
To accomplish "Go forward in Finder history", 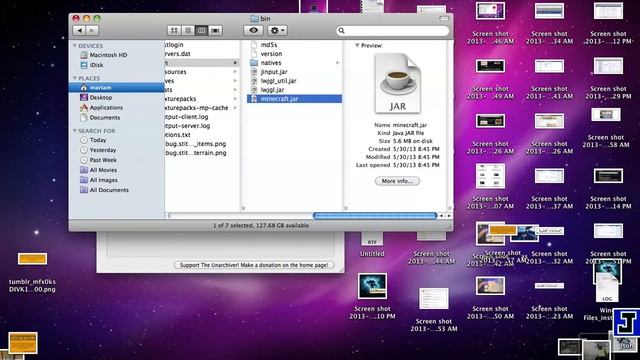I will coord(92,30).
